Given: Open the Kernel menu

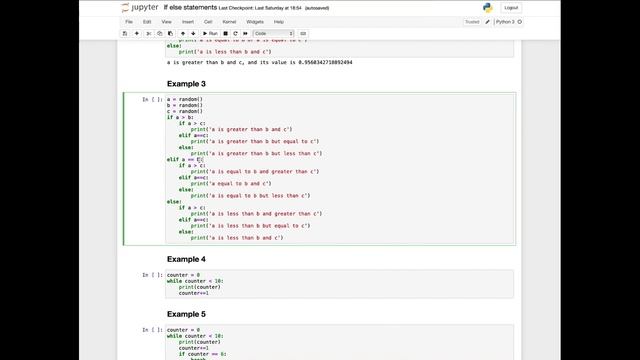Looking at the screenshot, I should [229, 22].
